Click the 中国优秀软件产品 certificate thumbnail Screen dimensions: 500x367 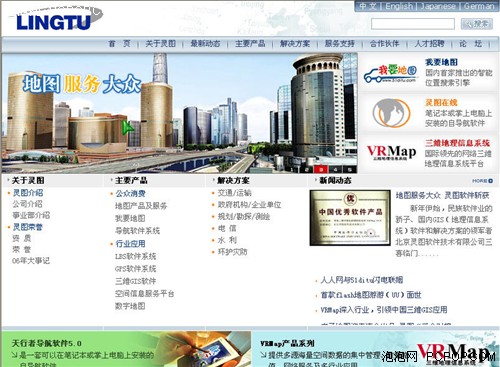(350, 218)
